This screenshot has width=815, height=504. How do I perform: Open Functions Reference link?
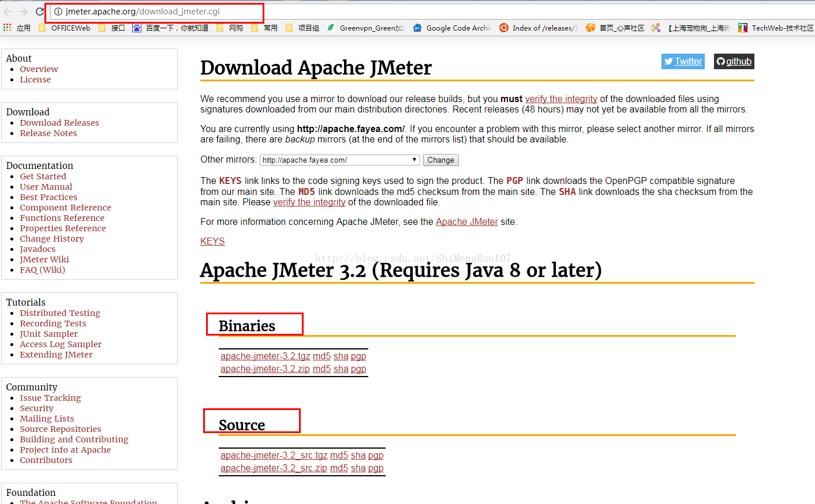coord(62,218)
